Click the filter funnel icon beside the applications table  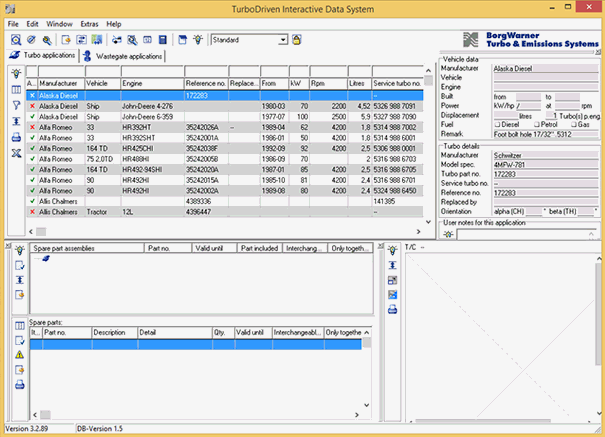point(16,105)
